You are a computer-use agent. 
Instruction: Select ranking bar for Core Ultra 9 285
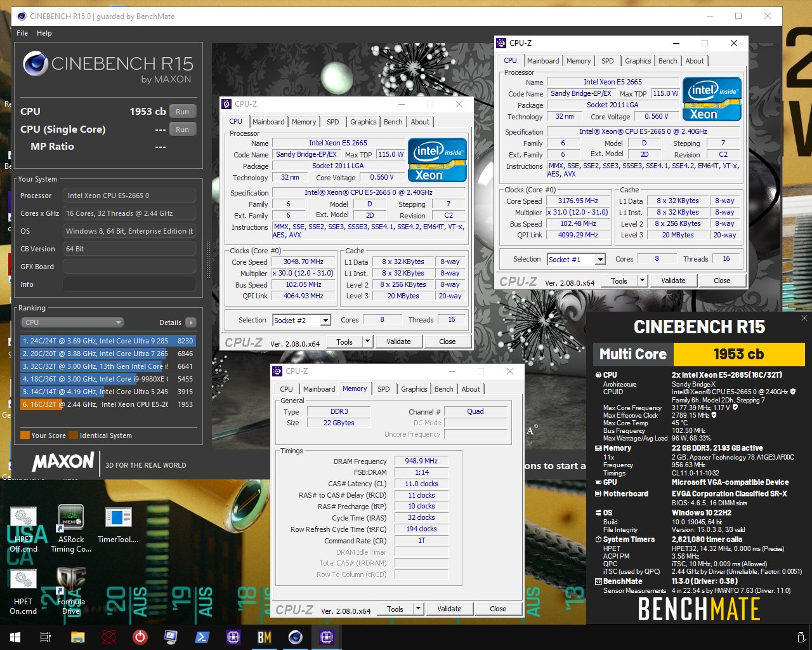(x=108, y=341)
